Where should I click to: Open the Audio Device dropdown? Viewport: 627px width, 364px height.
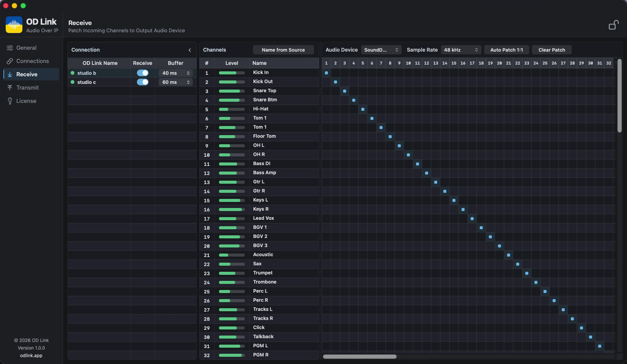tap(381, 50)
